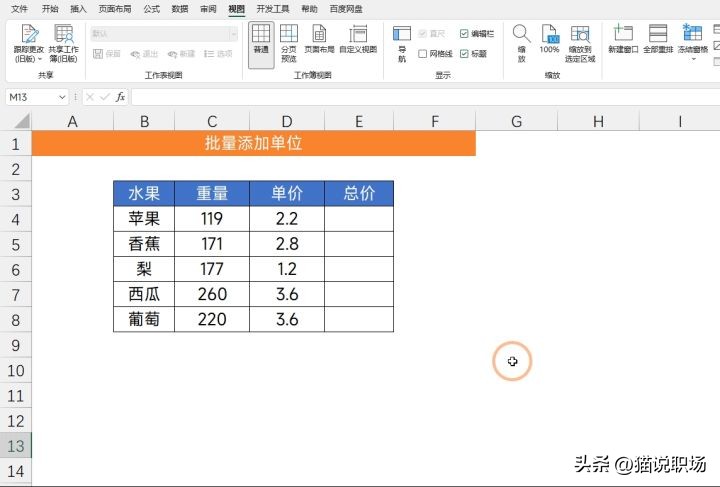Open the 帮助 tab
This screenshot has height=487, width=720.
[309, 9]
